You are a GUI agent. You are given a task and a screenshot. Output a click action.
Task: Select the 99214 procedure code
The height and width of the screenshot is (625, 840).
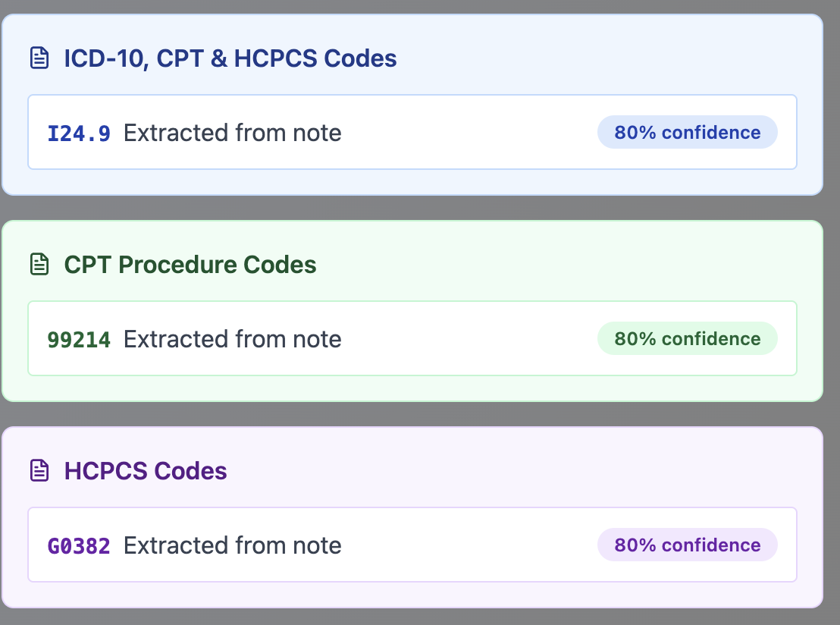click(x=79, y=340)
